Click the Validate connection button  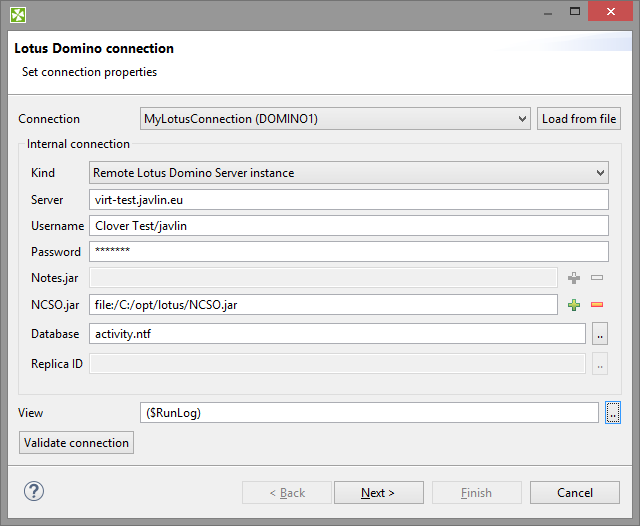coord(77,442)
